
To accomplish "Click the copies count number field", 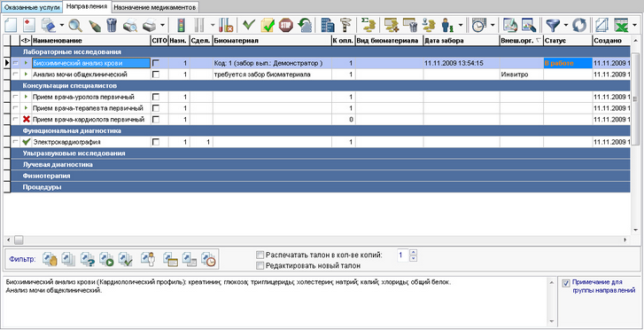I will click(404, 255).
